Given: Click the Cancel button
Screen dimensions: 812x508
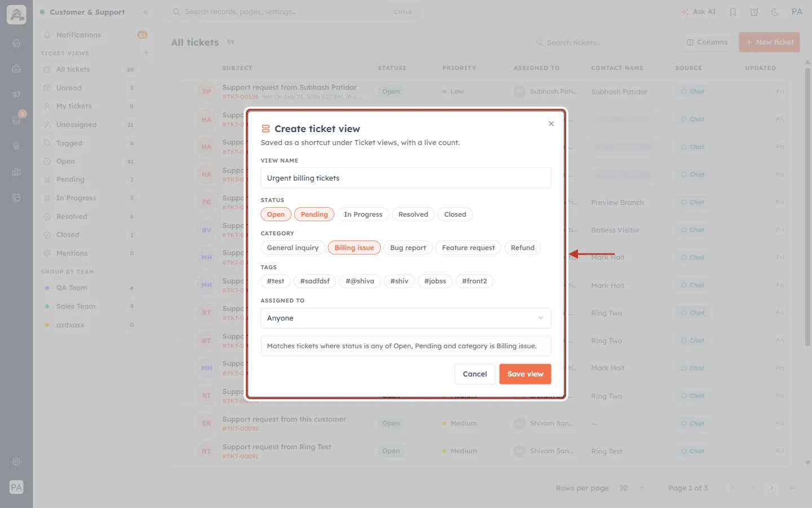Looking at the screenshot, I should pos(475,374).
